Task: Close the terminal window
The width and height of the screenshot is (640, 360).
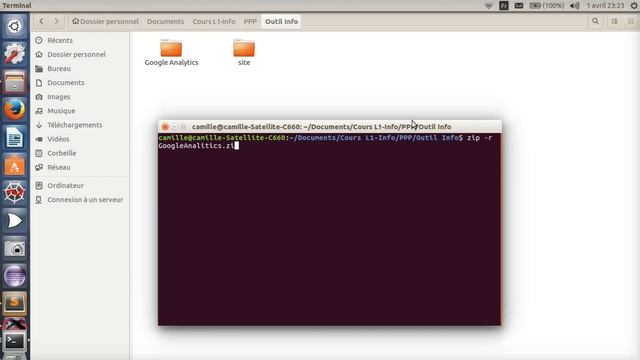Action: pyautogui.click(x=165, y=127)
